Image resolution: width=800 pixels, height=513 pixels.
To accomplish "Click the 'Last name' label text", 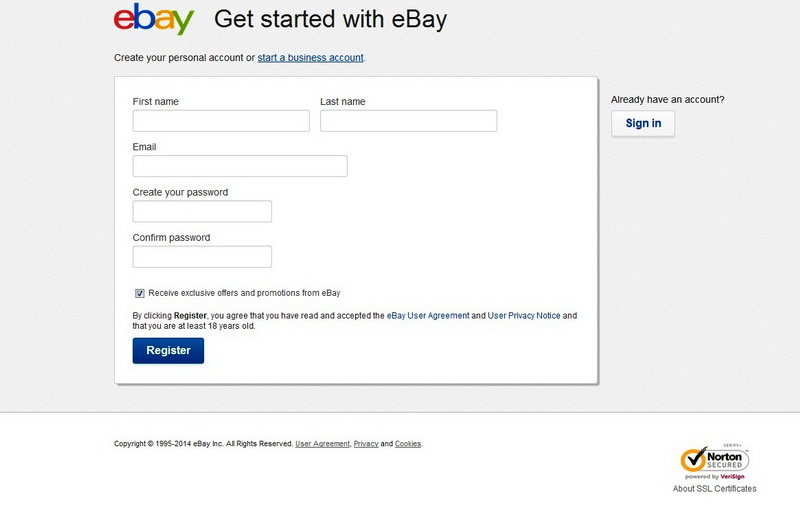I will [x=342, y=102].
